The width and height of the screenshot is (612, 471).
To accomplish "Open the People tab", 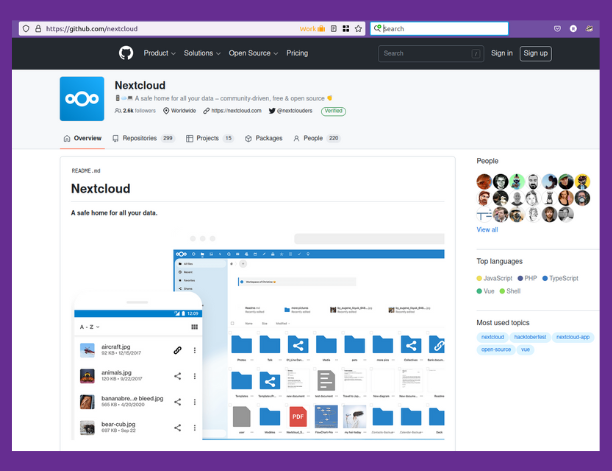I will click(317, 138).
